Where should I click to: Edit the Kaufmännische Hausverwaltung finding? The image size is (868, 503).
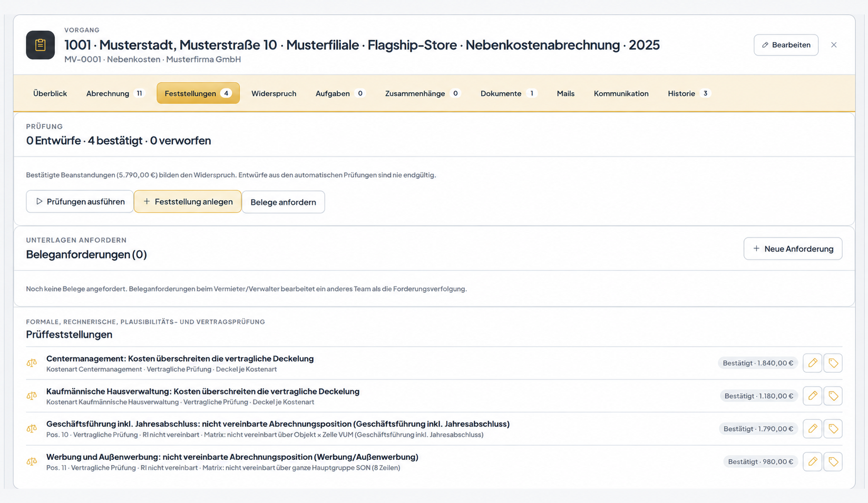(813, 396)
